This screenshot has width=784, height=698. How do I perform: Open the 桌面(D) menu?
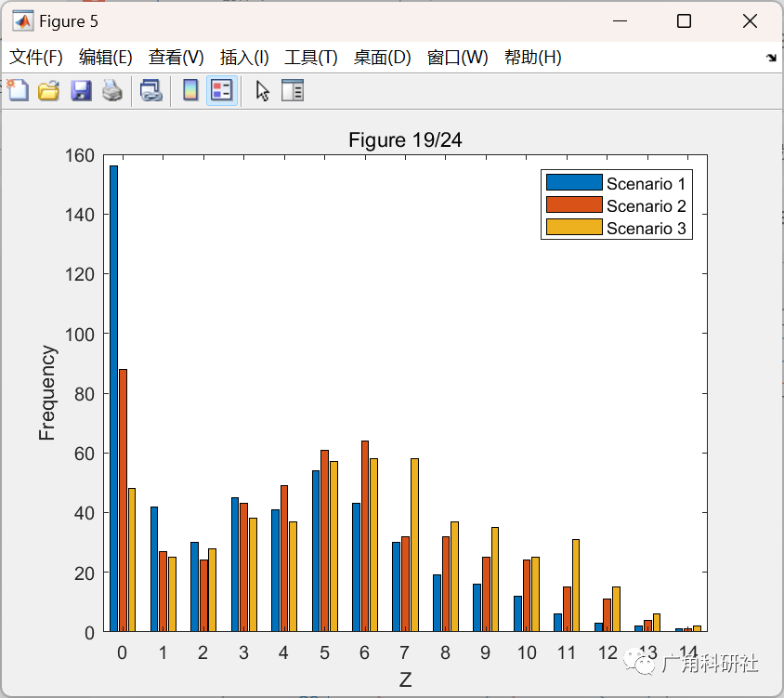(x=382, y=57)
